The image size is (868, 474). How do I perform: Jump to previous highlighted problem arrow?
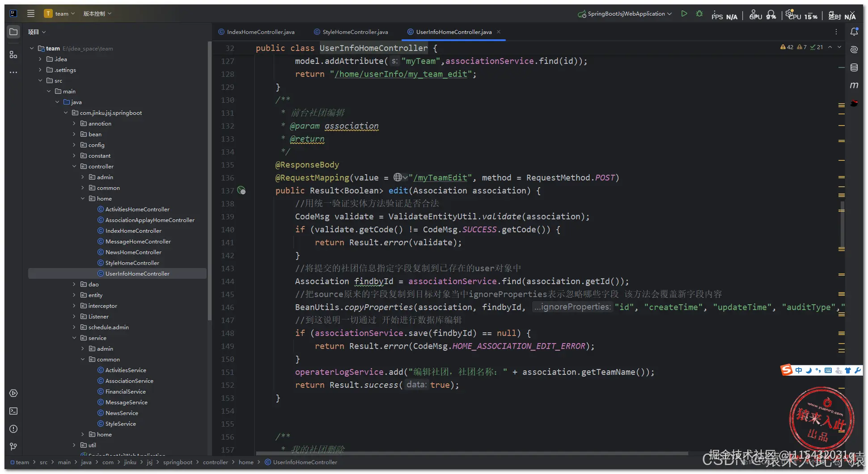[830, 47]
